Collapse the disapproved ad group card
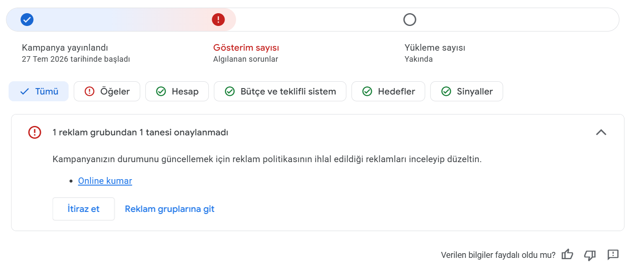The height and width of the screenshot is (280, 644). click(601, 132)
